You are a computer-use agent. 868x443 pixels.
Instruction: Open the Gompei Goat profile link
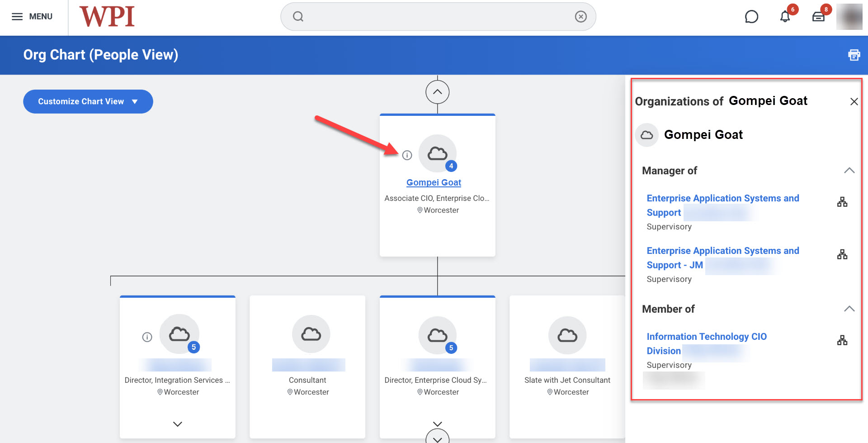click(433, 182)
